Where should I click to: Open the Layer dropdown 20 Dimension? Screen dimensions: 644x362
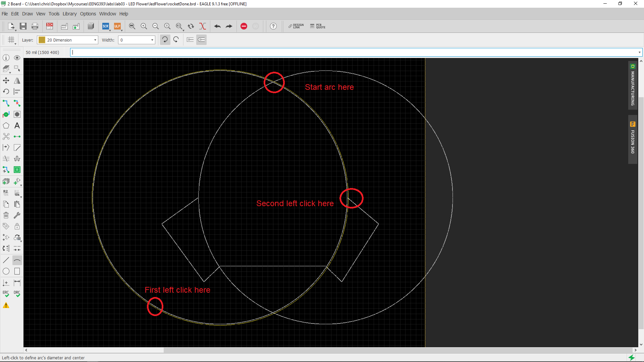click(67, 40)
